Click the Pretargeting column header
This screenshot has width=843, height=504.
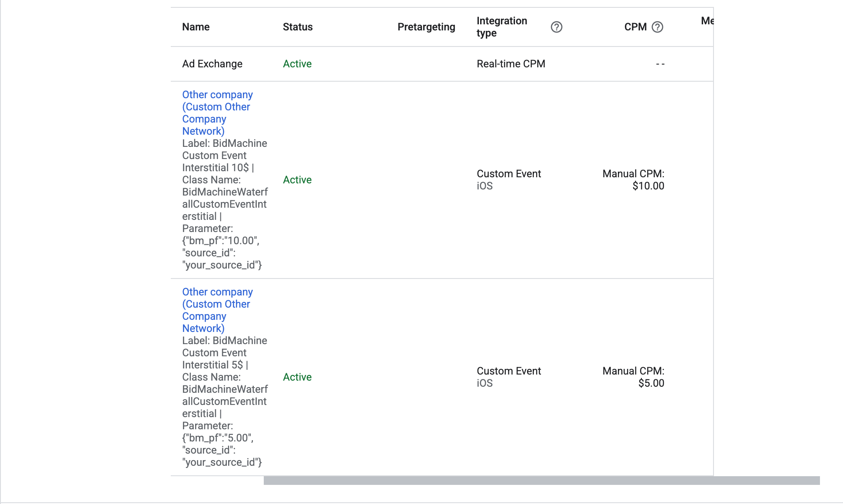[426, 27]
